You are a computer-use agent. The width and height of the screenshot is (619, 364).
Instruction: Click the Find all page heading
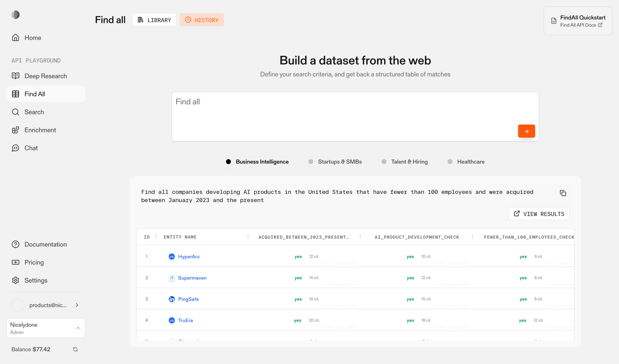click(110, 20)
